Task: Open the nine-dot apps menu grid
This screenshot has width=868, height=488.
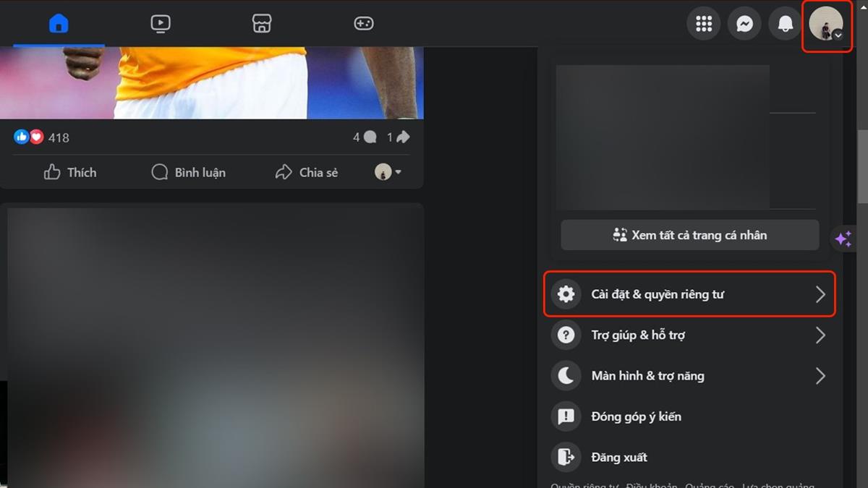Action: [704, 24]
